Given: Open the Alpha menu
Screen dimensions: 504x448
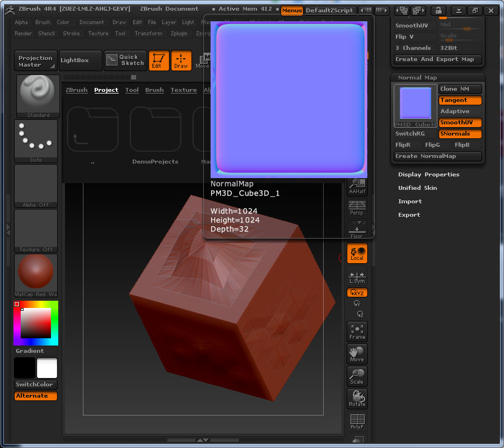Looking at the screenshot, I should tap(21, 22).
